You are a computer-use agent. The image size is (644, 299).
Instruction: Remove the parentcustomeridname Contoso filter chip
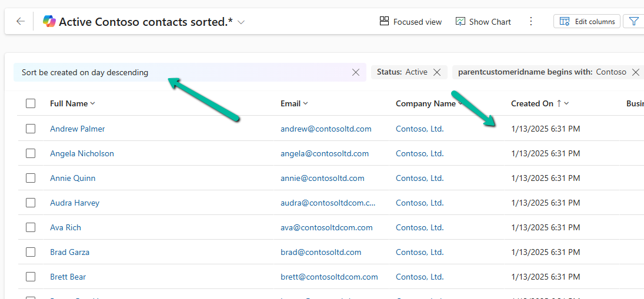point(635,72)
